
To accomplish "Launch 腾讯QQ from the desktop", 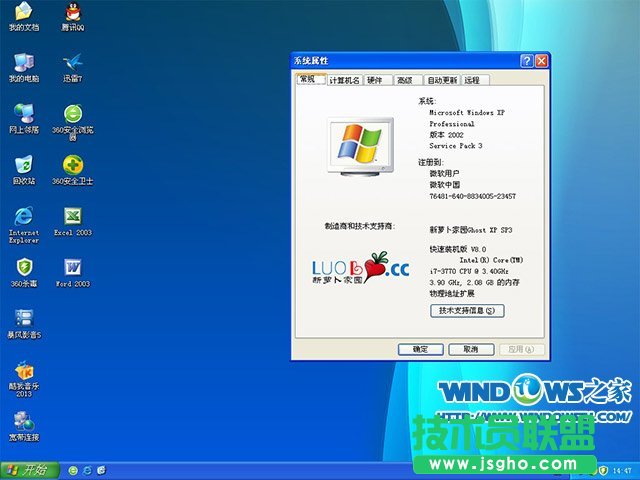I will tap(72, 14).
